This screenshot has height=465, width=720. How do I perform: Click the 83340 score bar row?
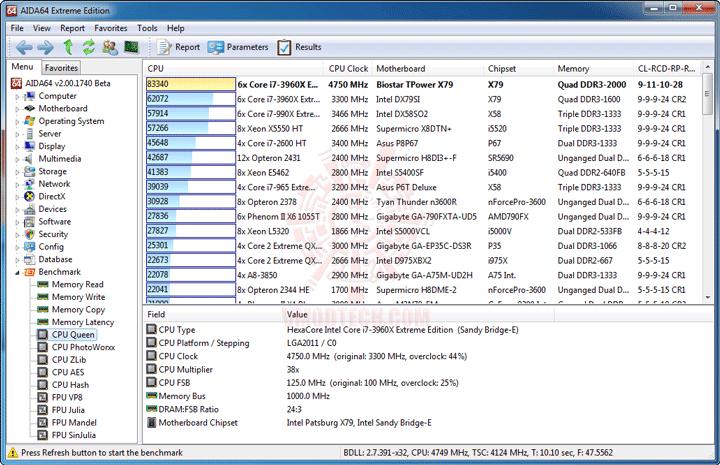click(x=191, y=84)
